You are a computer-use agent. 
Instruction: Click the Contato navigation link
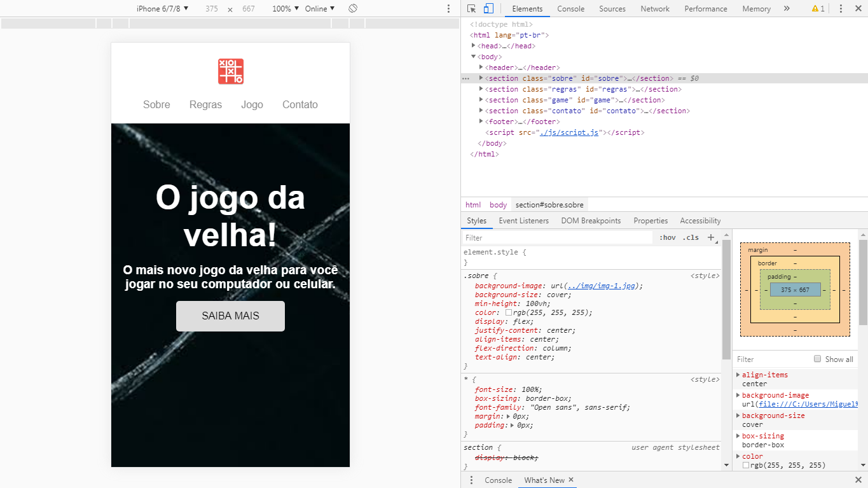(x=300, y=104)
